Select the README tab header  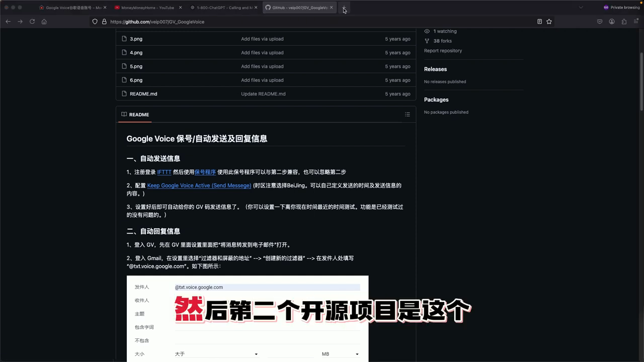(135, 115)
